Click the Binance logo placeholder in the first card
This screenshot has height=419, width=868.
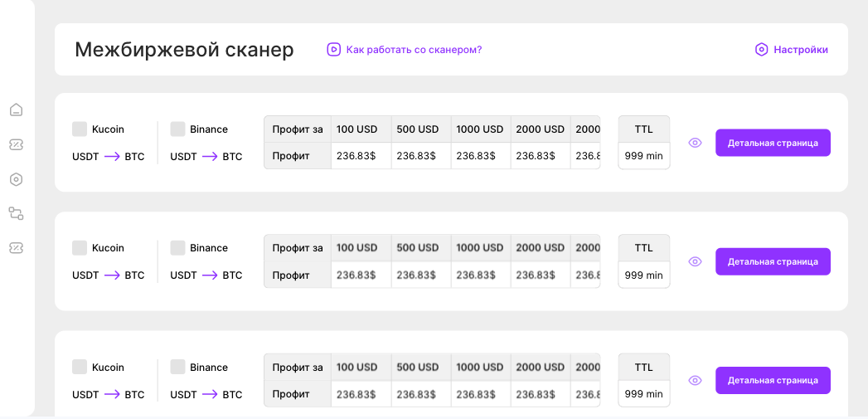pyautogui.click(x=177, y=129)
